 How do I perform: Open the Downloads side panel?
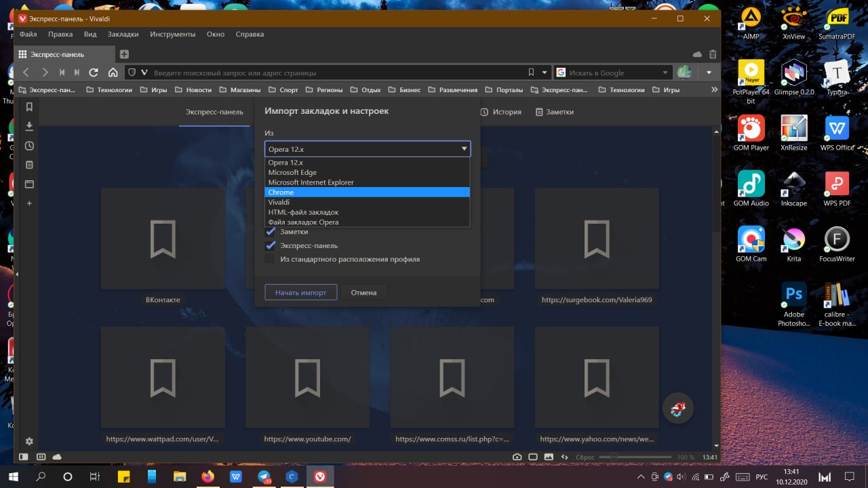click(29, 126)
